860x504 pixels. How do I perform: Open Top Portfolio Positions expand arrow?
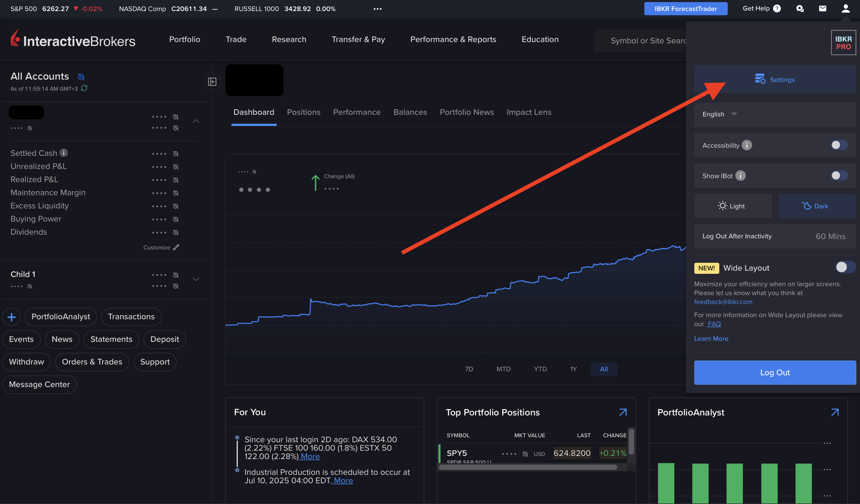[623, 412]
